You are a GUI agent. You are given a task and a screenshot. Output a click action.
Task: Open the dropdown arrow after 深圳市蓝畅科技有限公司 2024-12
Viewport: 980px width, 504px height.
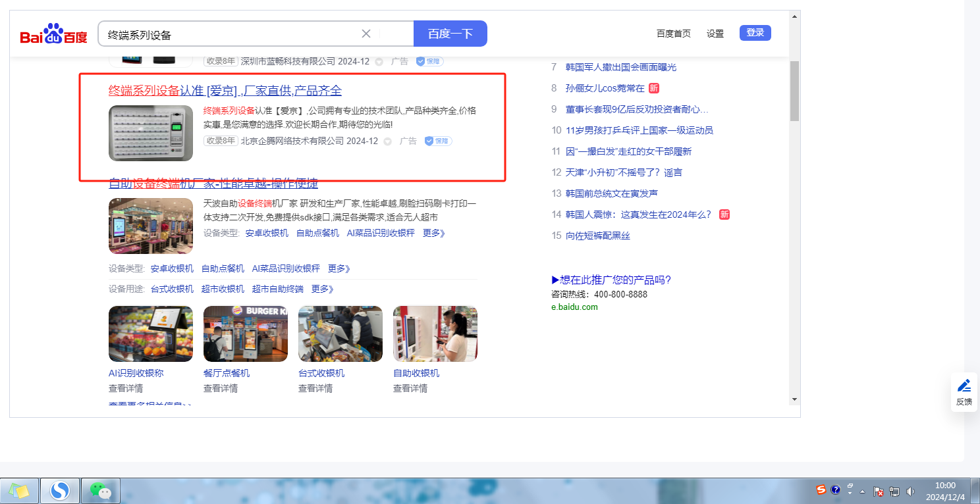click(x=379, y=62)
